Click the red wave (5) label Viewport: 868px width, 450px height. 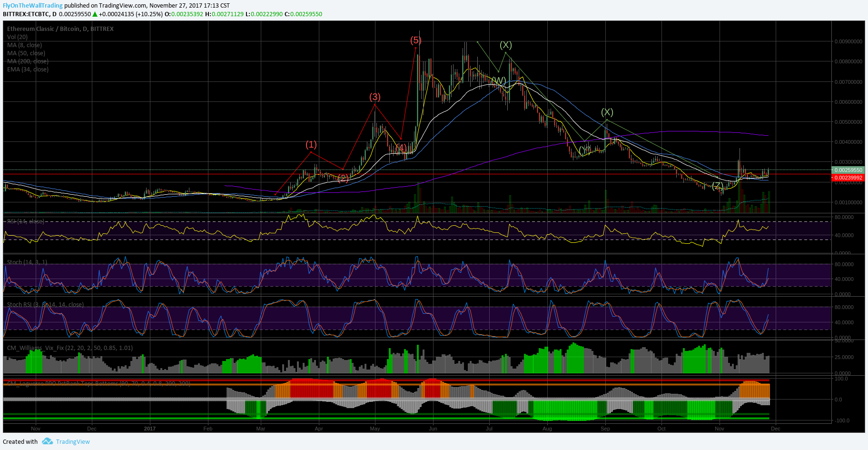pos(416,40)
